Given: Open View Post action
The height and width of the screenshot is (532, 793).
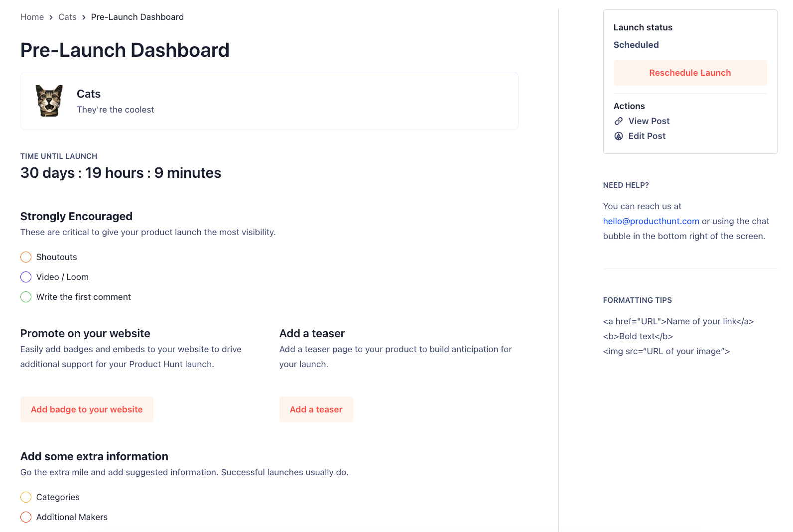Looking at the screenshot, I should [x=649, y=121].
